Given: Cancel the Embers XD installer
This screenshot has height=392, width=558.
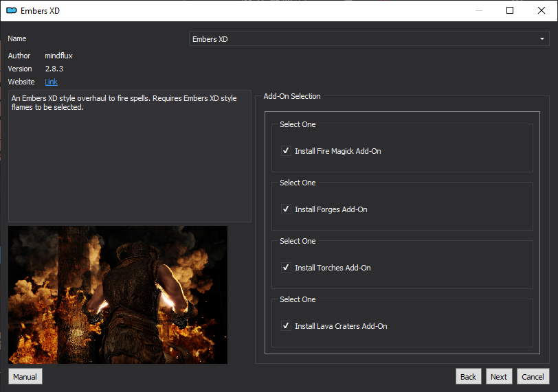Looking at the screenshot, I should click(x=533, y=377).
